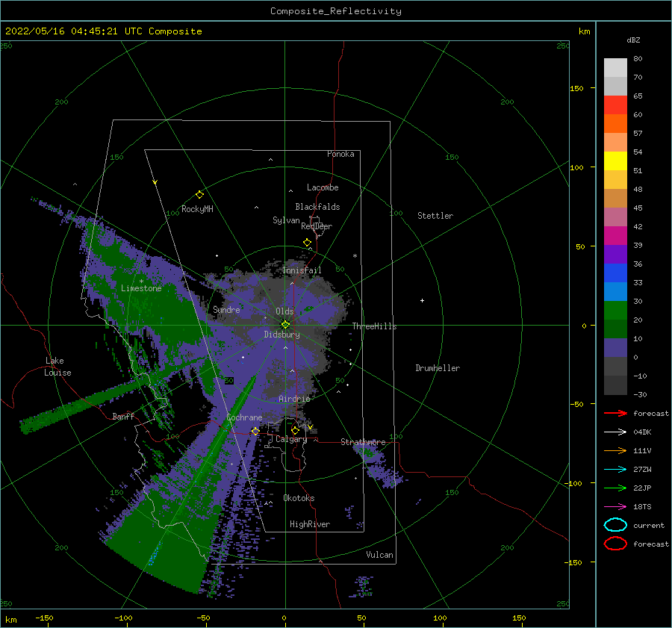Click the Innisfail city label
Viewport: 672px width, 628px height.
(302, 270)
